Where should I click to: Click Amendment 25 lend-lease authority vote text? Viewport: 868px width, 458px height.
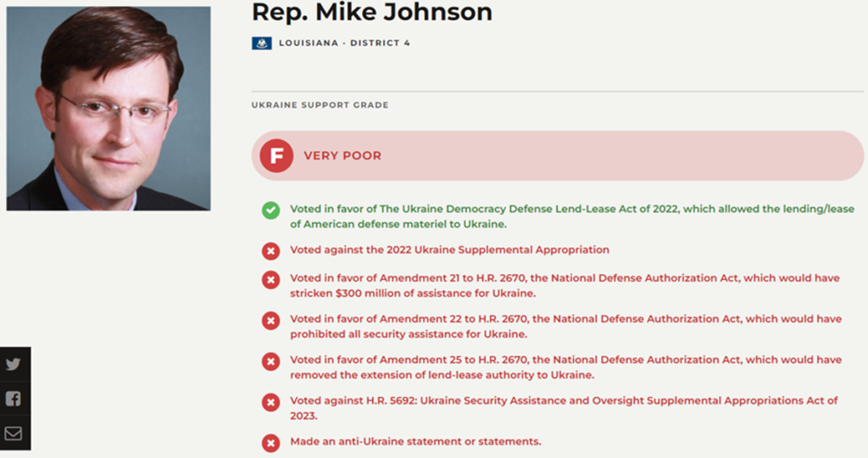[565, 367]
